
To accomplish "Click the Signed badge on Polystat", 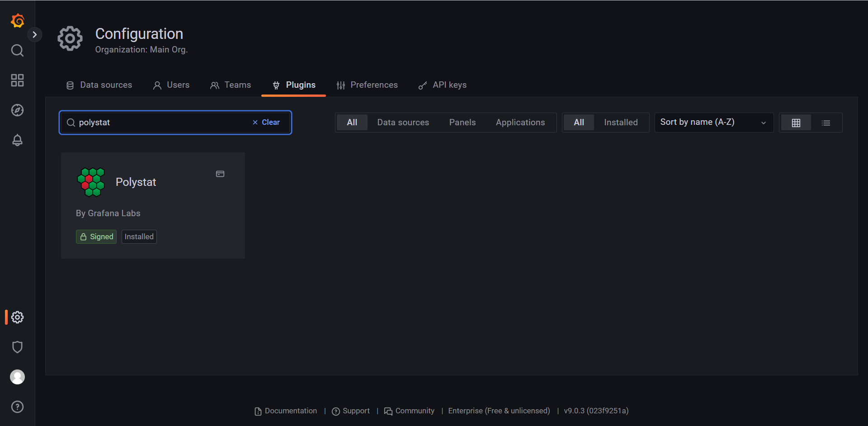I will click(x=96, y=237).
